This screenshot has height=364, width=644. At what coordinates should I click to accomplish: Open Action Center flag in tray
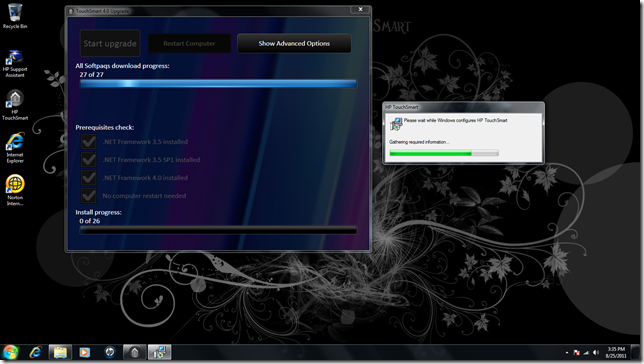tap(577, 352)
